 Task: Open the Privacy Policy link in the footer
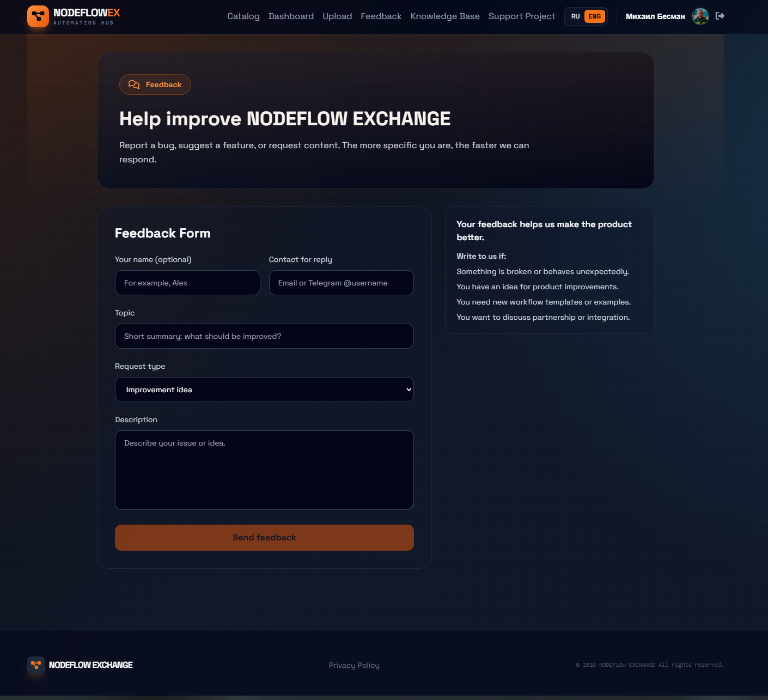[x=354, y=665]
